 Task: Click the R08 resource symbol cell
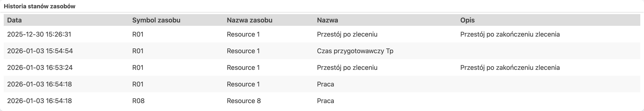coord(138,101)
